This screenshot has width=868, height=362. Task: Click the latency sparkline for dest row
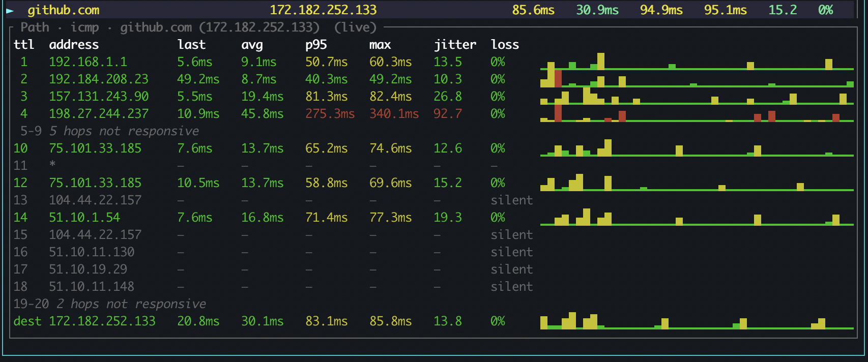coord(697,321)
